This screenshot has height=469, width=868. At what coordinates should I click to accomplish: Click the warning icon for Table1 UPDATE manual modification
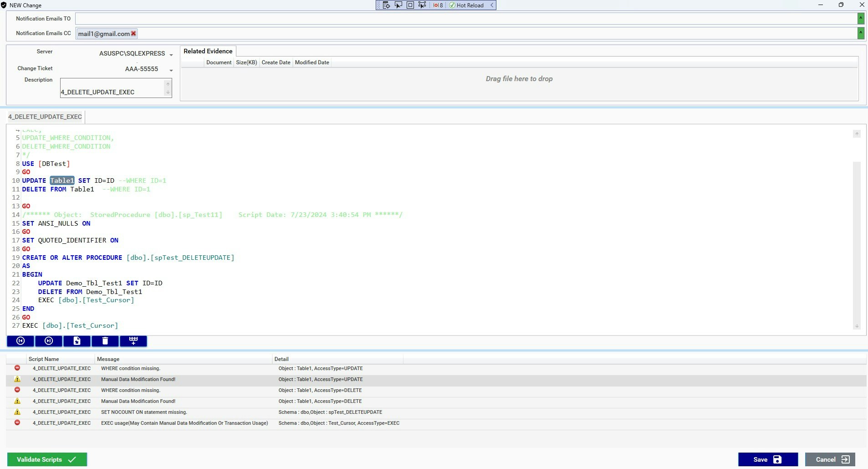pos(17,379)
